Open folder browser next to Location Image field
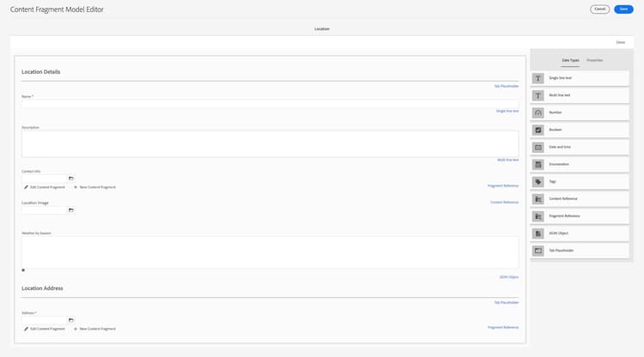Viewport: 644px width, 357px height. [x=71, y=210]
